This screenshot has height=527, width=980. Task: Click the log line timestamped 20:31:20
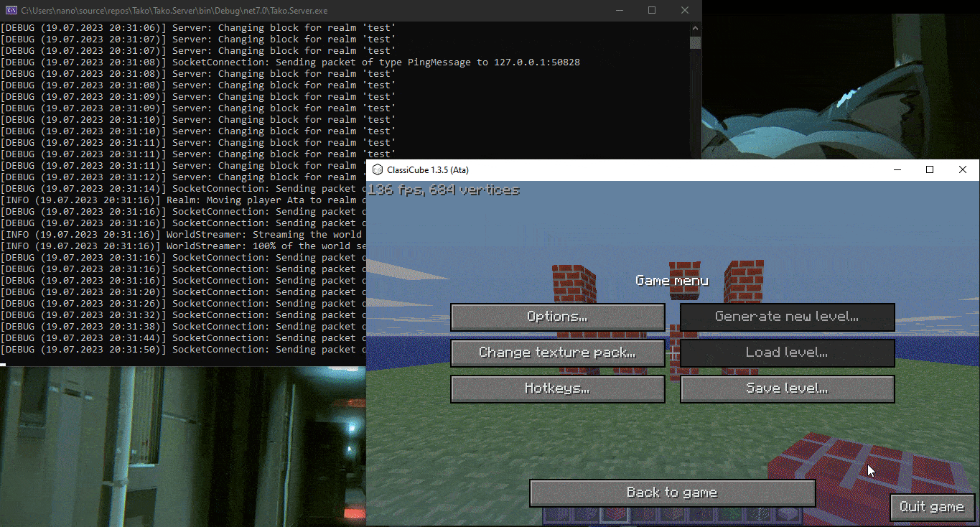(183, 292)
